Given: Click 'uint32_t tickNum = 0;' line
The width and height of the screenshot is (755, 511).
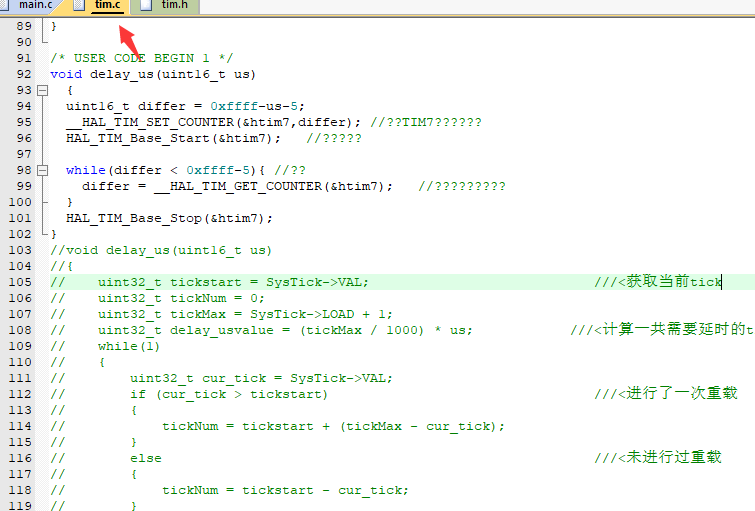Looking at the screenshot, I should click(182, 298).
